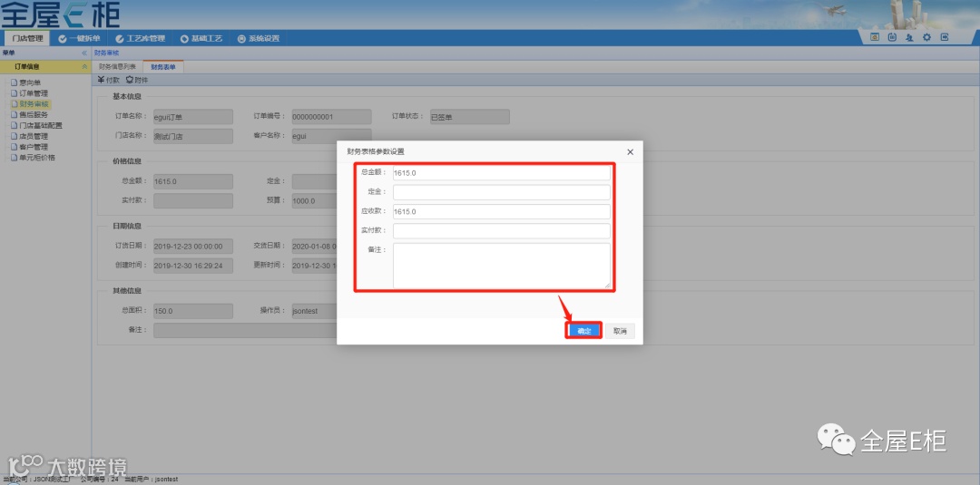Open settings gear icon in the top-right toolbar
The image size is (980, 485).
click(x=926, y=37)
